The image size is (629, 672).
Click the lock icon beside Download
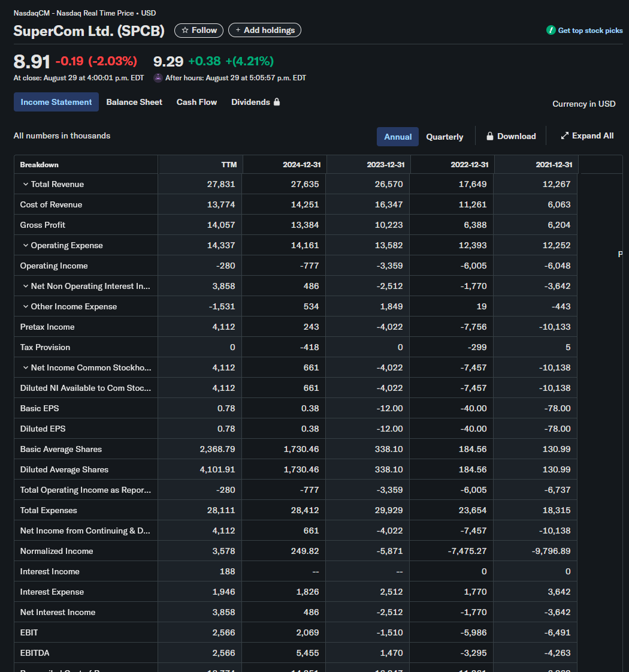click(x=490, y=136)
